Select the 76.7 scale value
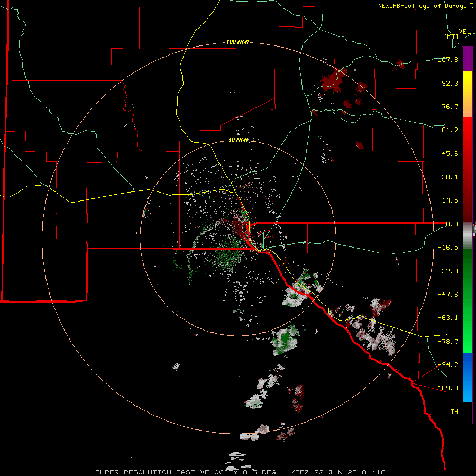Viewport: 476px width, 476px height. pyautogui.click(x=450, y=106)
